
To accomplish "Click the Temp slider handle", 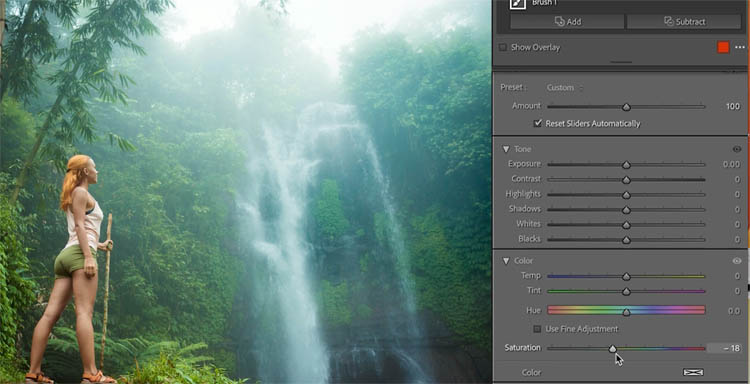I will [x=626, y=276].
